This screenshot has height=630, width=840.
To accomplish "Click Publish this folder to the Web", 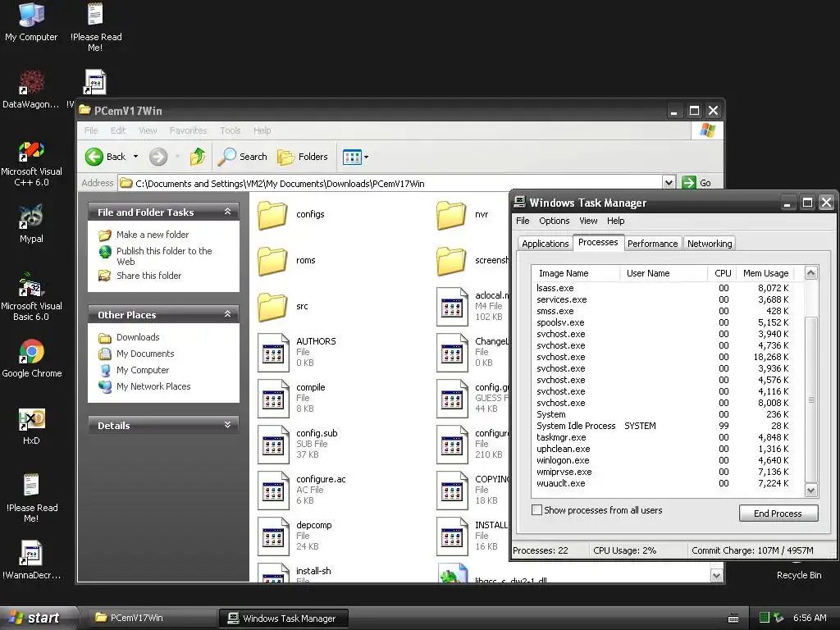I will pyautogui.click(x=164, y=256).
